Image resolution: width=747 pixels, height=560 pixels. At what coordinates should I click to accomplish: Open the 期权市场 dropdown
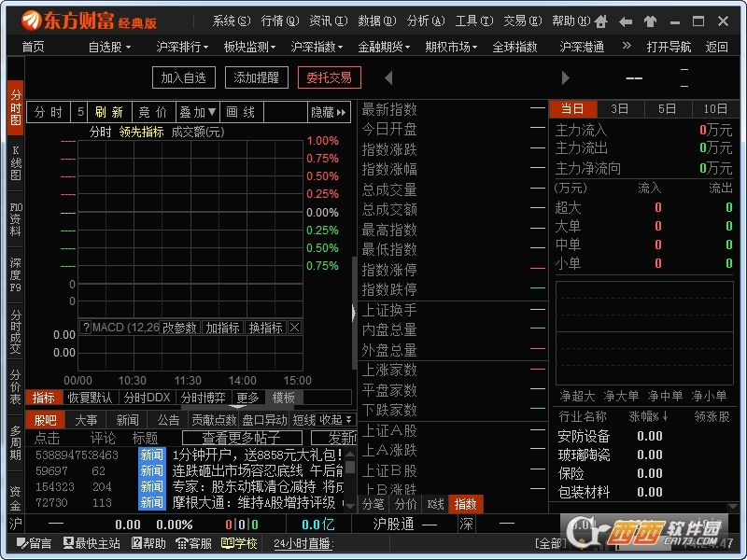coord(451,47)
